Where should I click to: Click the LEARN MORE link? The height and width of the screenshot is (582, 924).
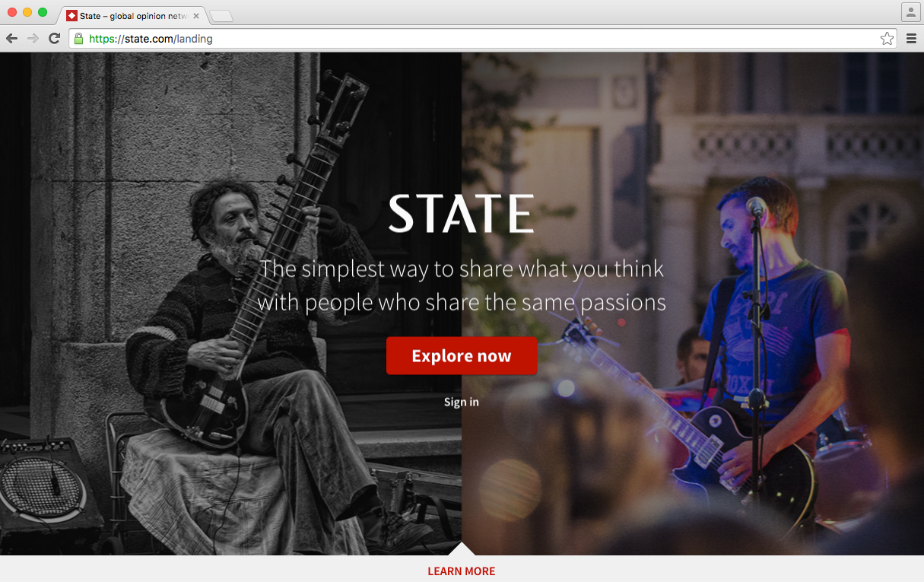pyautogui.click(x=462, y=571)
